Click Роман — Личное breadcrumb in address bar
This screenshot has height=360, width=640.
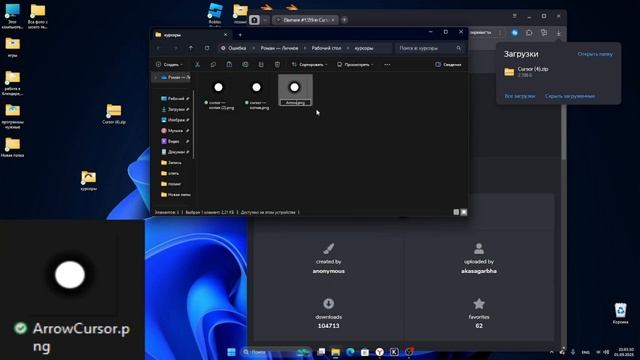(279, 48)
